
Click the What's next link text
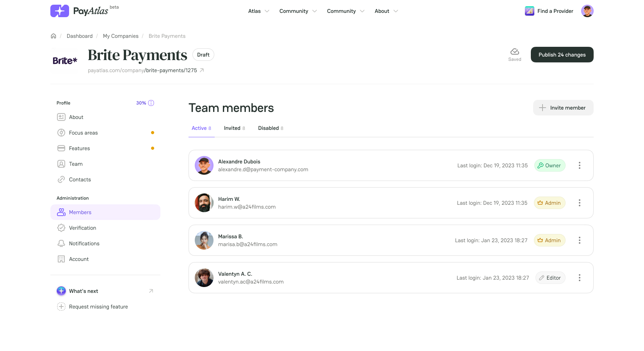pos(84,291)
